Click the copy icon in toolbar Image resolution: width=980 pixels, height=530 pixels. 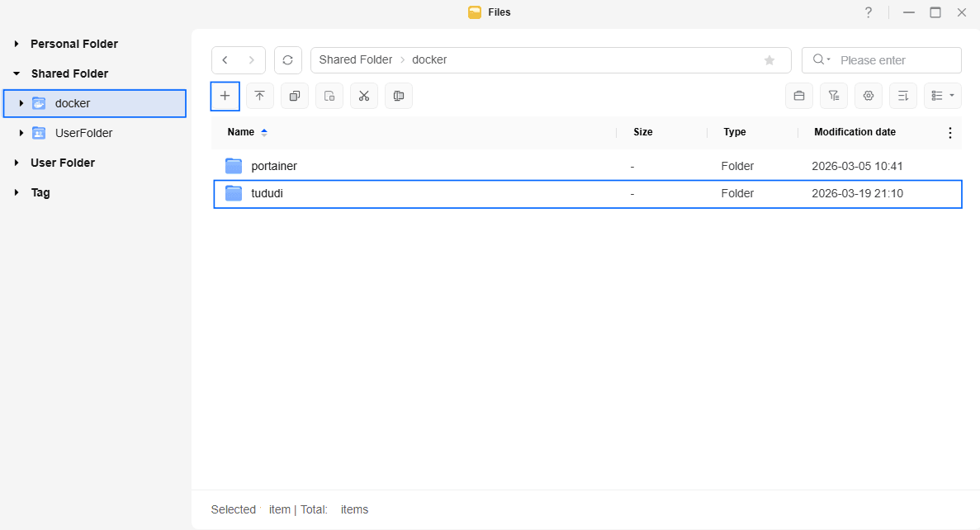pos(294,96)
